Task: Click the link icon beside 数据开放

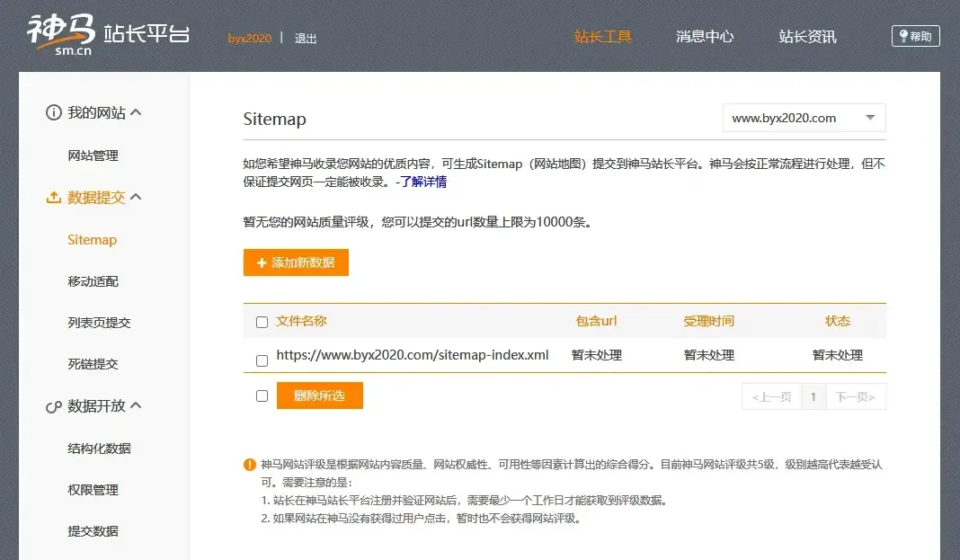Action: coord(53,406)
